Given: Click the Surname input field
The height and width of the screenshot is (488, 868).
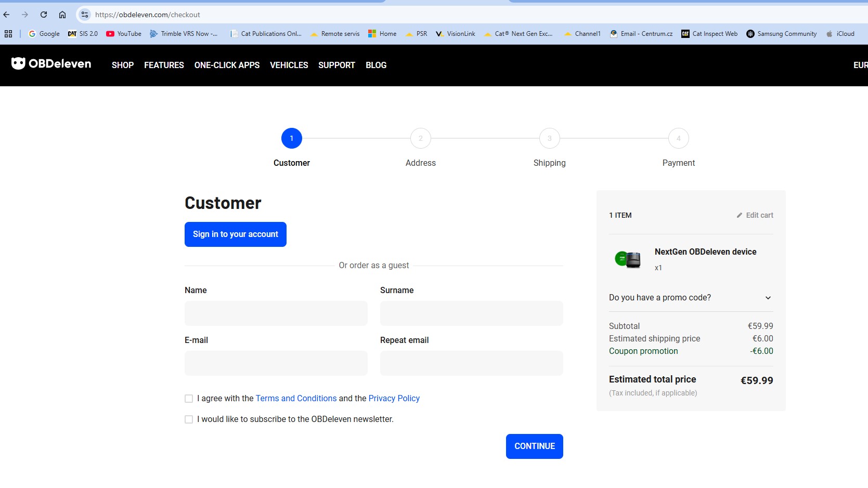Looking at the screenshot, I should click(x=472, y=313).
